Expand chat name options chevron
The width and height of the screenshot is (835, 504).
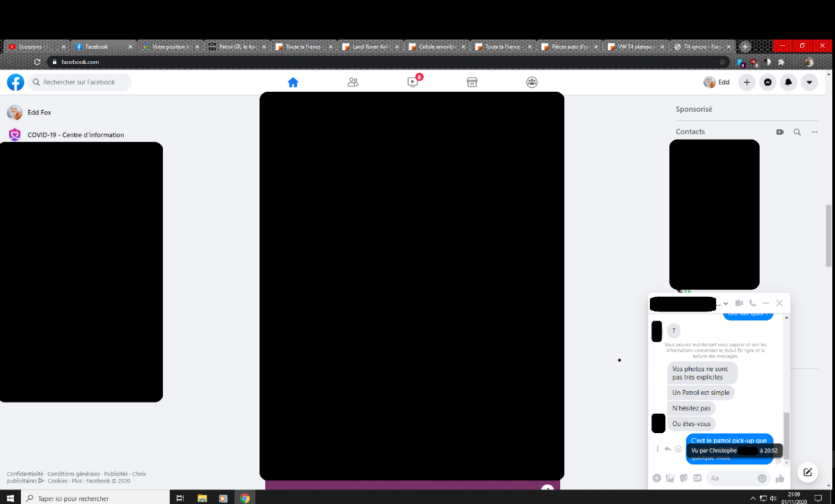click(726, 304)
